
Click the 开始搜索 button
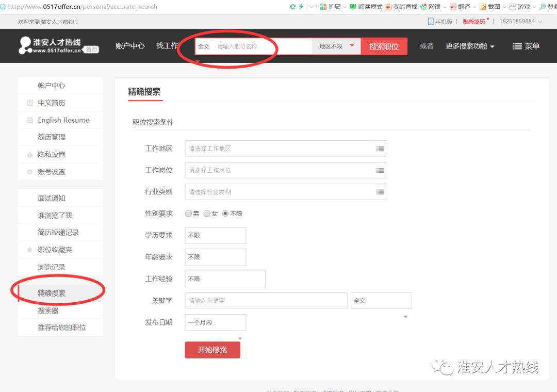[x=212, y=350]
